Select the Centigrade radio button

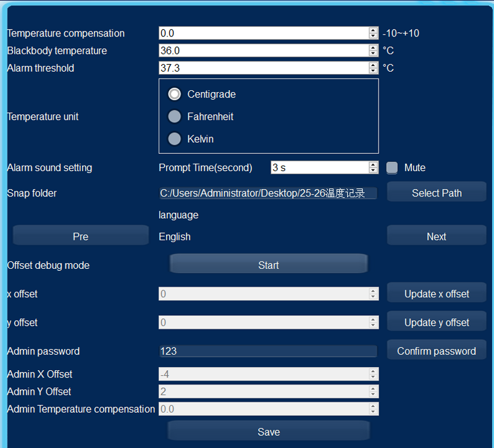coord(174,94)
